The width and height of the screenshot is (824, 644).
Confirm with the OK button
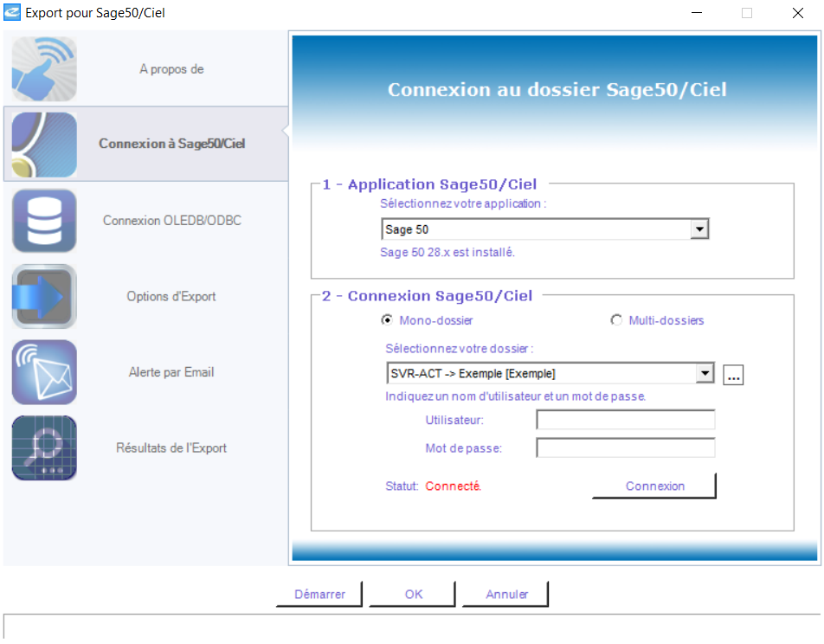click(x=414, y=595)
